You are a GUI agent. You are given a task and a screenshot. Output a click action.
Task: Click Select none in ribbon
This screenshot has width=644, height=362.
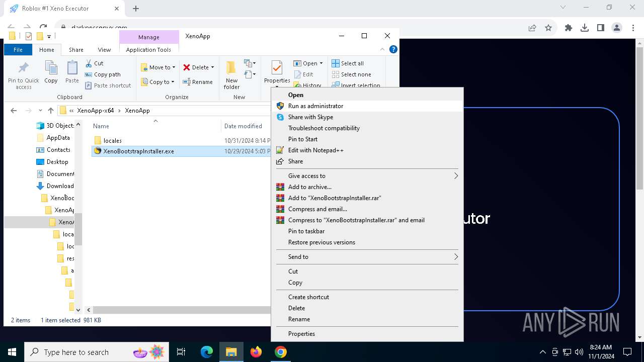(351, 74)
